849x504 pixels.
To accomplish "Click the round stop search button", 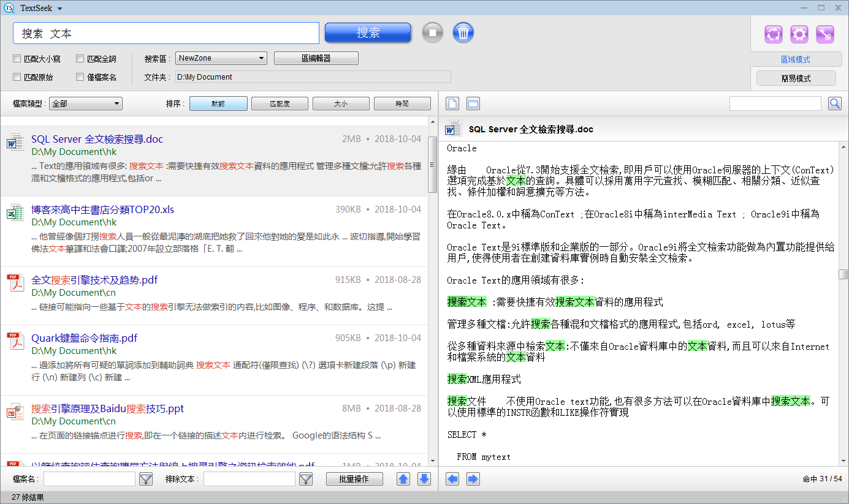I will coord(432,32).
